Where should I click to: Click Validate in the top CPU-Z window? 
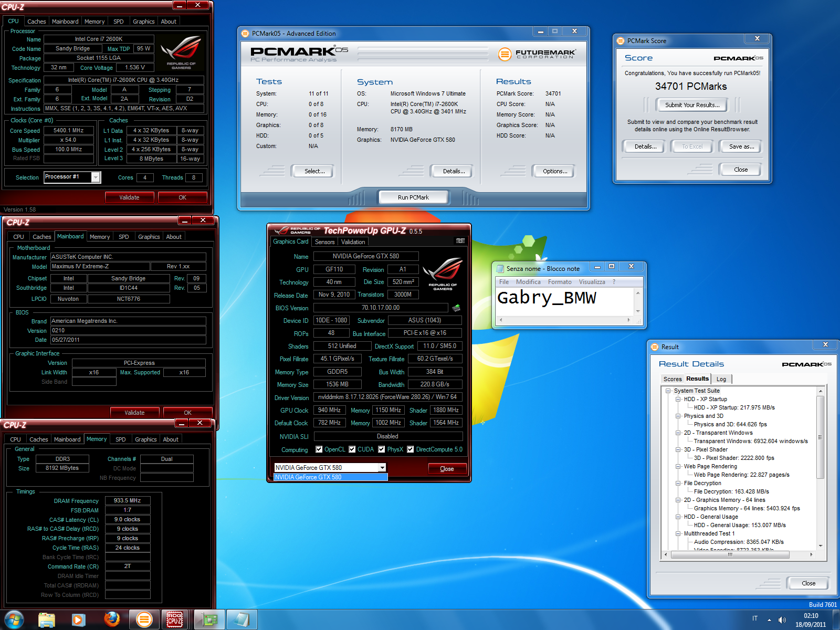tap(129, 197)
